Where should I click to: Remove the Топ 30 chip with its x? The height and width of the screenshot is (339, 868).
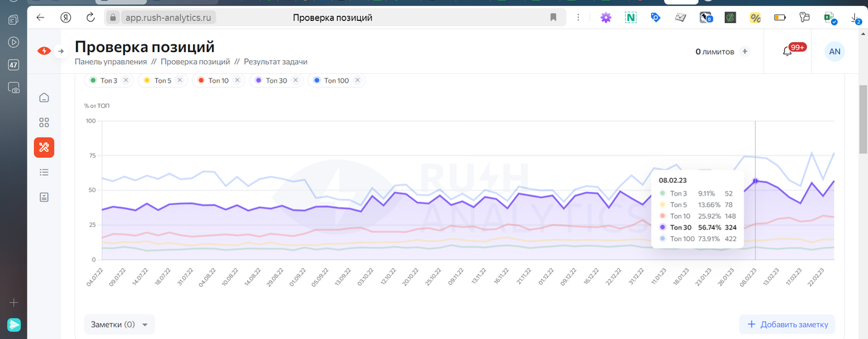pos(294,80)
